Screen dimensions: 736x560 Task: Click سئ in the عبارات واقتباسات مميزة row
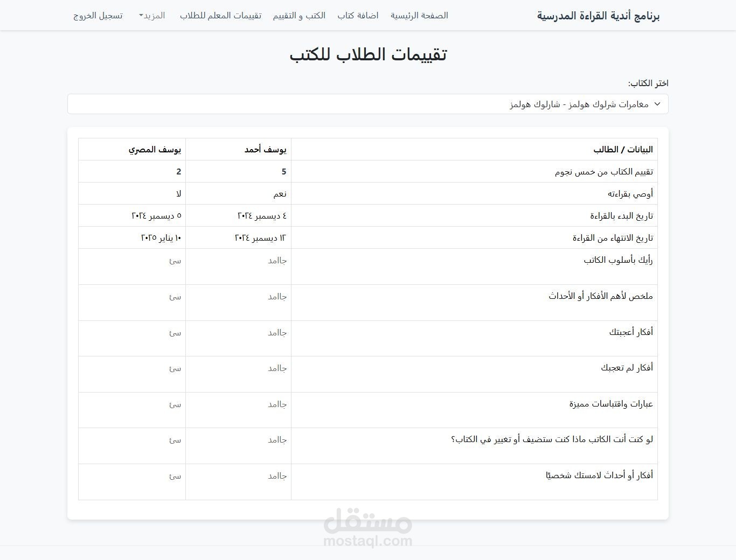[x=175, y=404]
